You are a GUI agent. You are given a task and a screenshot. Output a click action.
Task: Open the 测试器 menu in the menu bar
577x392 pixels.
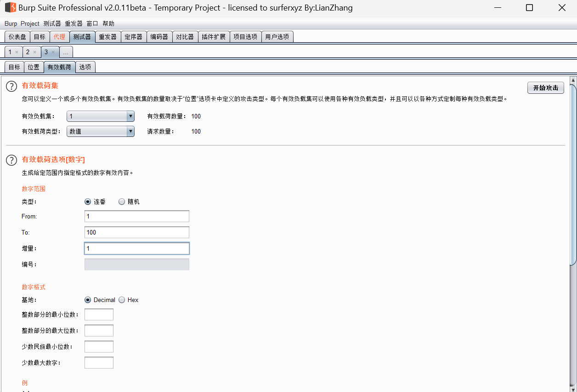52,23
